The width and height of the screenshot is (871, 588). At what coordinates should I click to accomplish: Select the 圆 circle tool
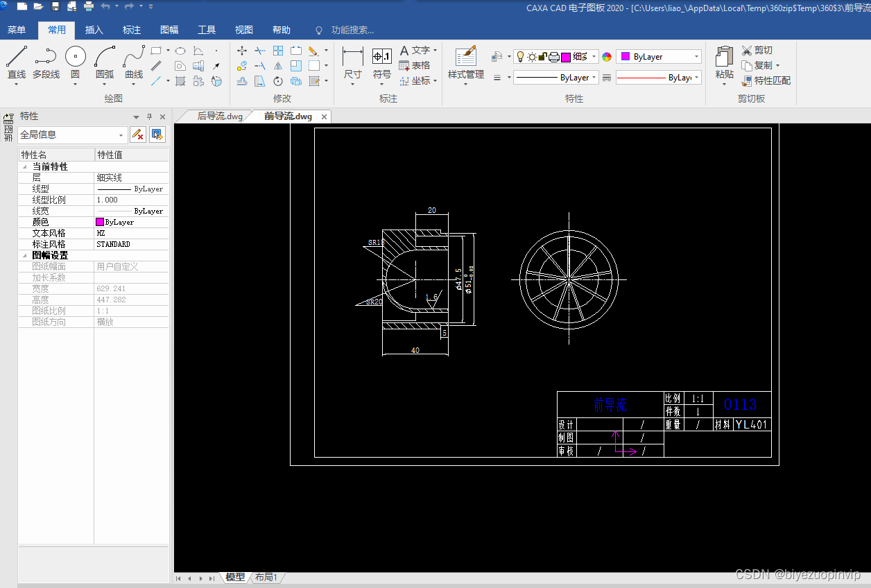(76, 62)
